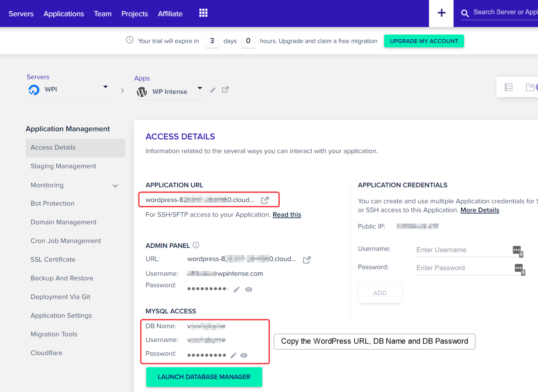Focus the Enter Password field
The height and width of the screenshot is (392, 538).
pos(465,268)
